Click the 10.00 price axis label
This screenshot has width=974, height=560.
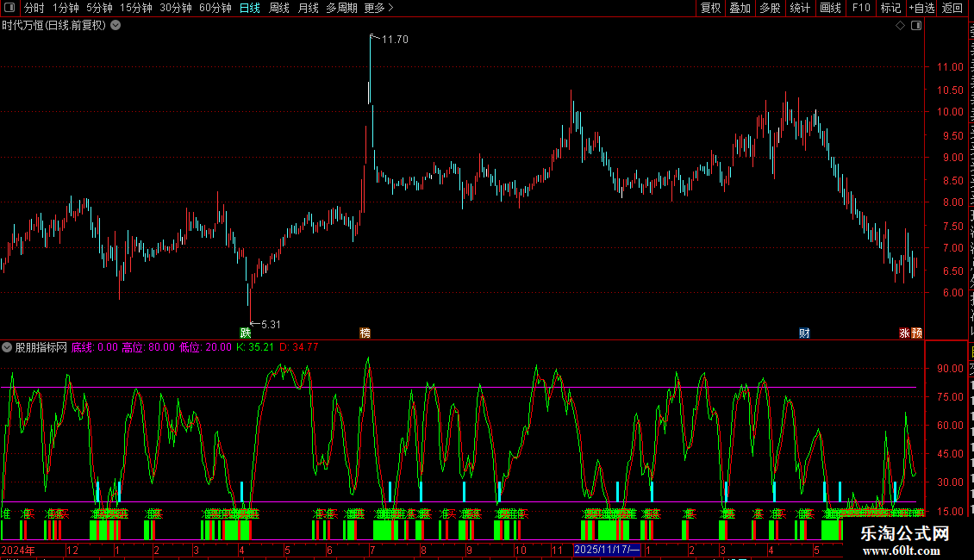coord(950,112)
